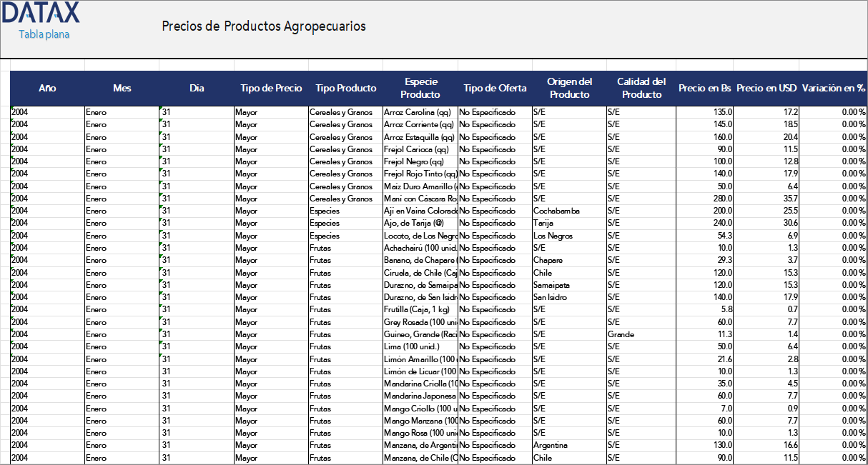Click the 'Tipo Producto' column header
This screenshot has width=868, height=465.
tap(345, 88)
